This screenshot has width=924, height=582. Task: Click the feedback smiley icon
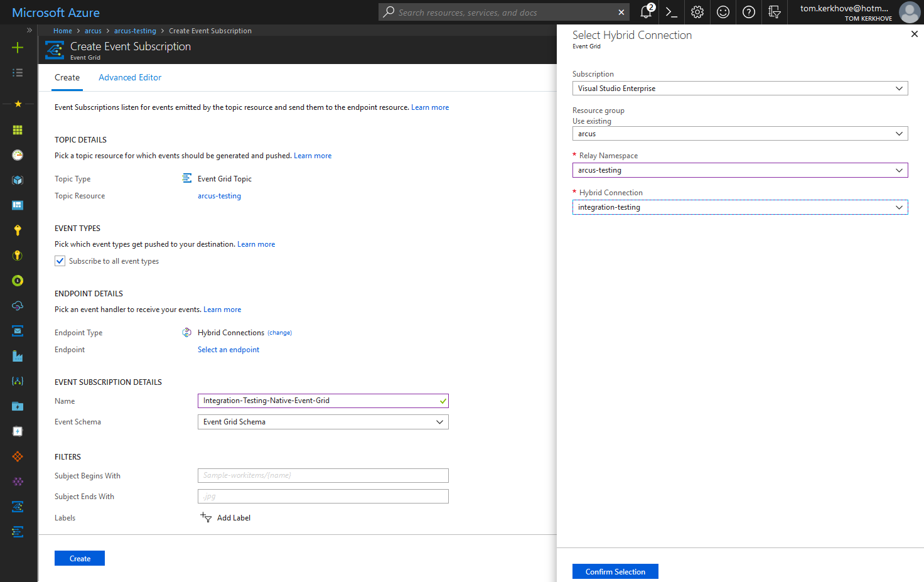tap(723, 12)
